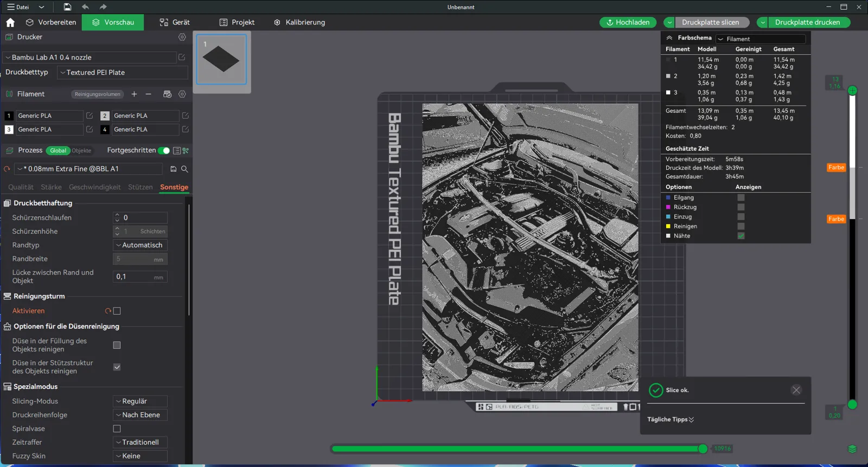Click Hochladen button
868x467 pixels.
(x=628, y=22)
